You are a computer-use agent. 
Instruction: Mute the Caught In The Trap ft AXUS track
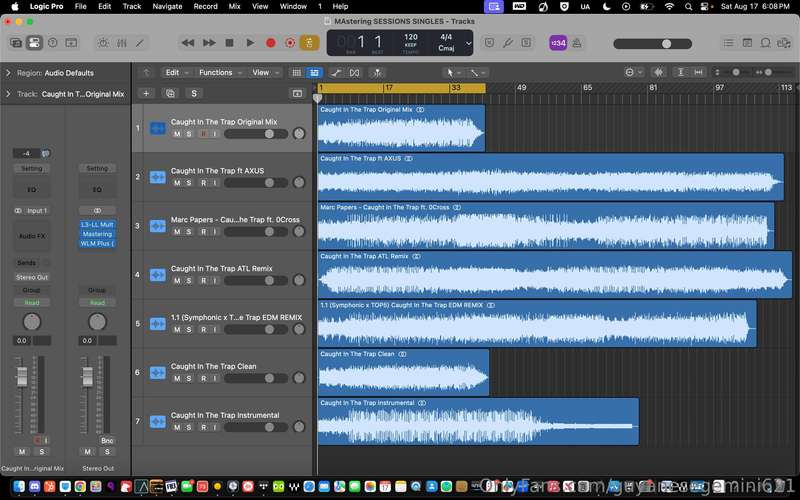(x=177, y=183)
